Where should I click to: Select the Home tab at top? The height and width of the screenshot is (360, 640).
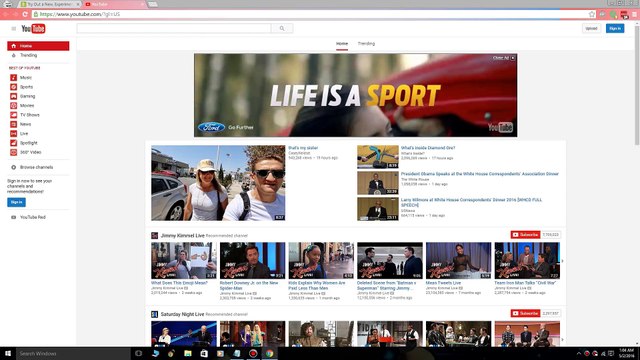tap(342, 44)
